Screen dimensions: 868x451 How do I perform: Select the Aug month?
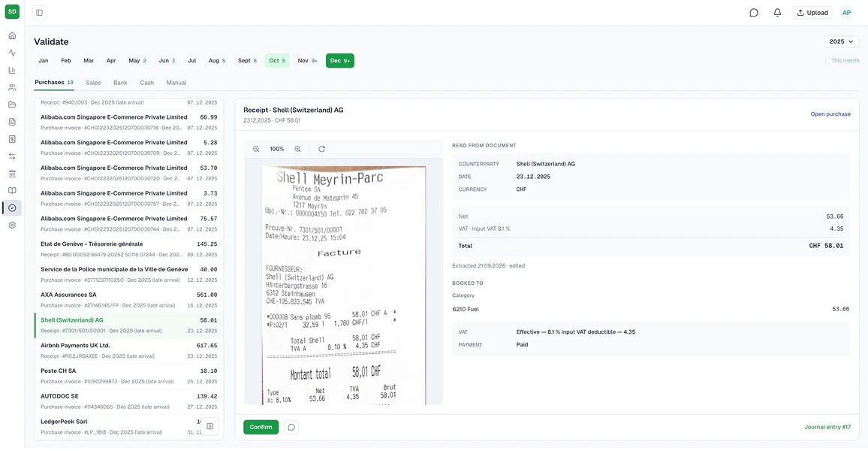tap(216, 60)
